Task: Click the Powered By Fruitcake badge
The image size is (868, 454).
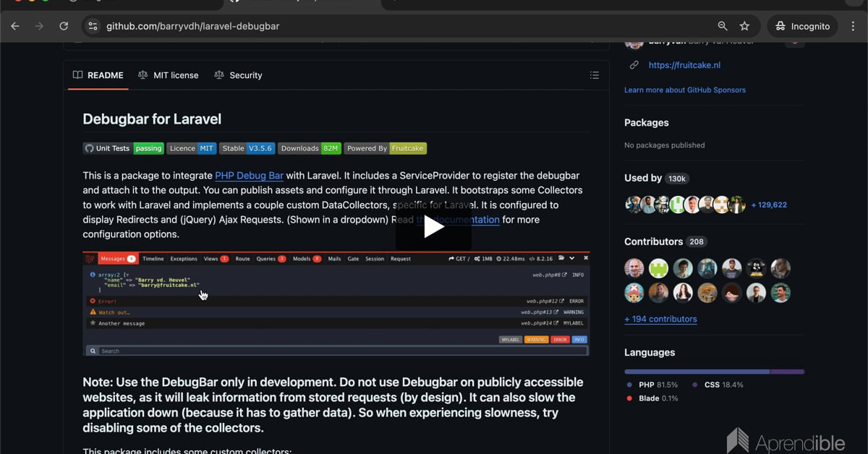Action: tap(386, 148)
